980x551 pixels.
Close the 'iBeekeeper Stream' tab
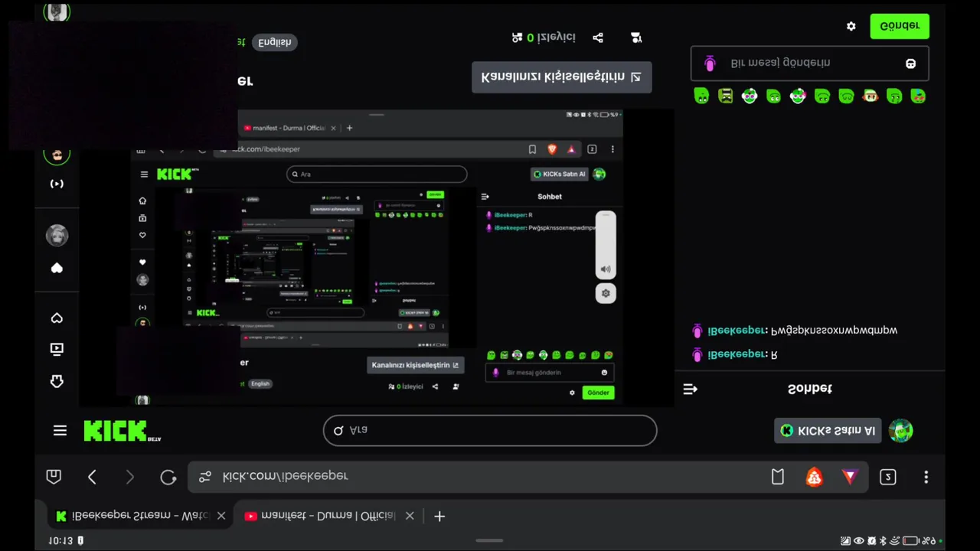pyautogui.click(x=221, y=516)
